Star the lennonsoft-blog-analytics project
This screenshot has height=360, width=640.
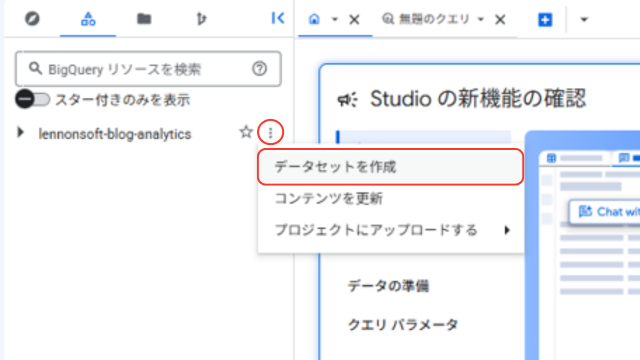pyautogui.click(x=246, y=132)
